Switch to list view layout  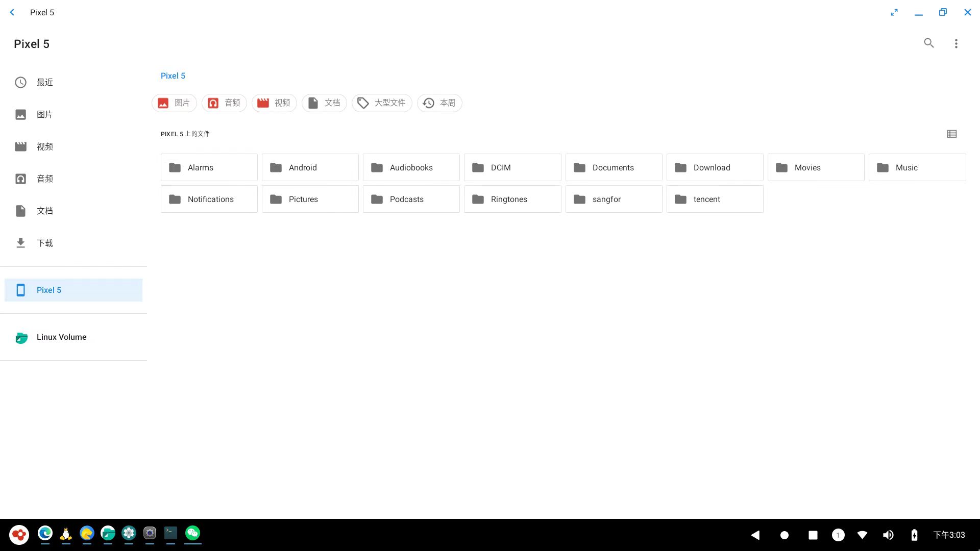952,134
